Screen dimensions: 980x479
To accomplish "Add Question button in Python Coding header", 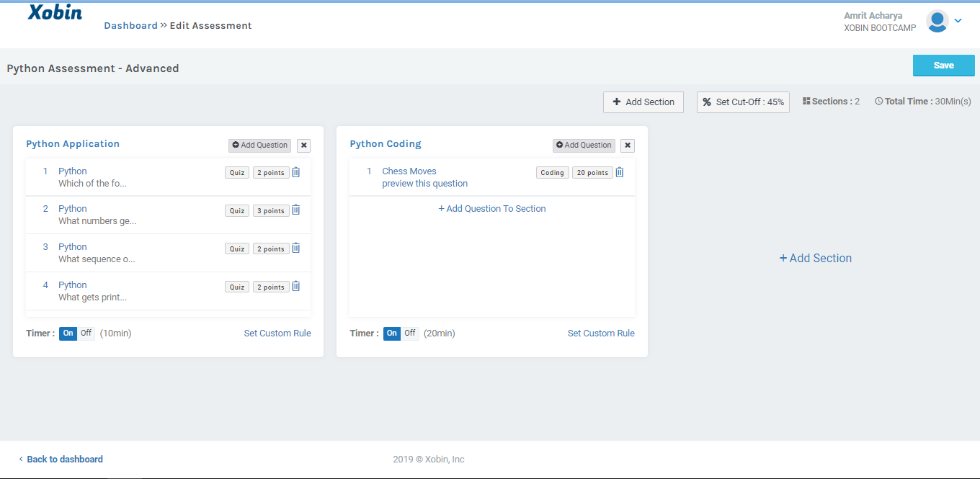I will [x=584, y=146].
